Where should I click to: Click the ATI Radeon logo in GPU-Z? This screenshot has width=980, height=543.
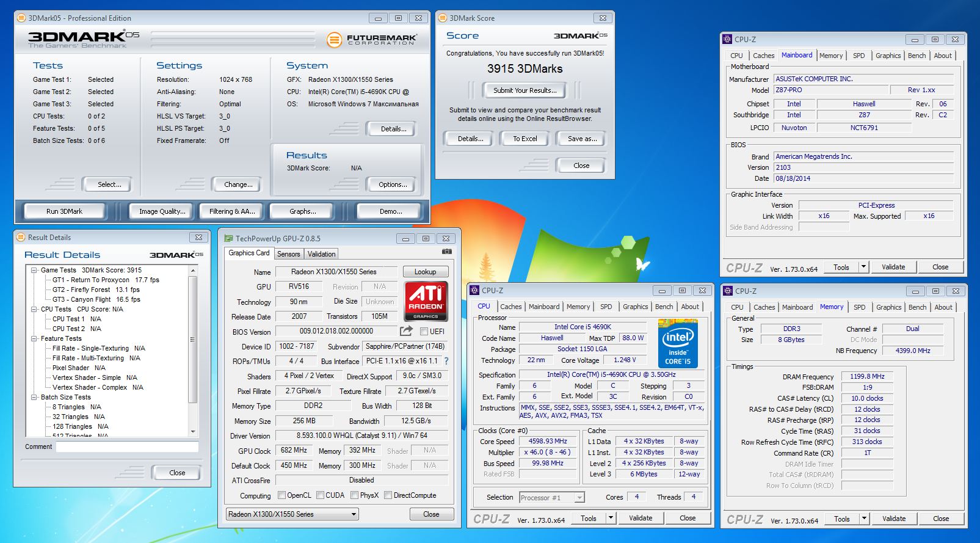pyautogui.click(x=426, y=301)
